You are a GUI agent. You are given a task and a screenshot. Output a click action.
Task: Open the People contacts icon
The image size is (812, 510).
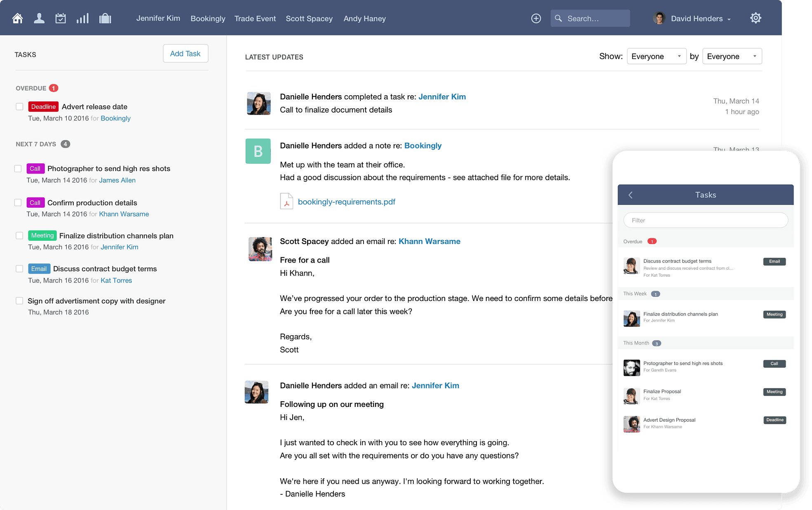(39, 18)
